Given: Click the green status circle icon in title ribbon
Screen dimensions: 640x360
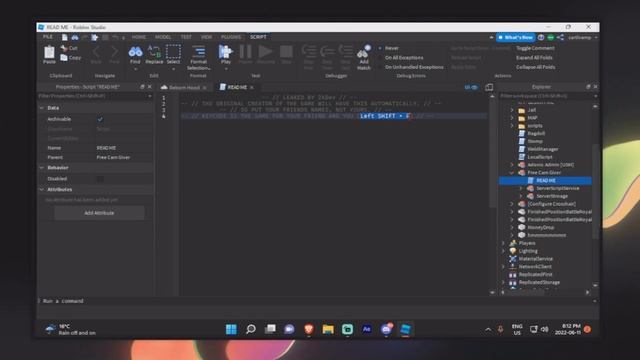Looking at the screenshot, I should tap(551, 37).
